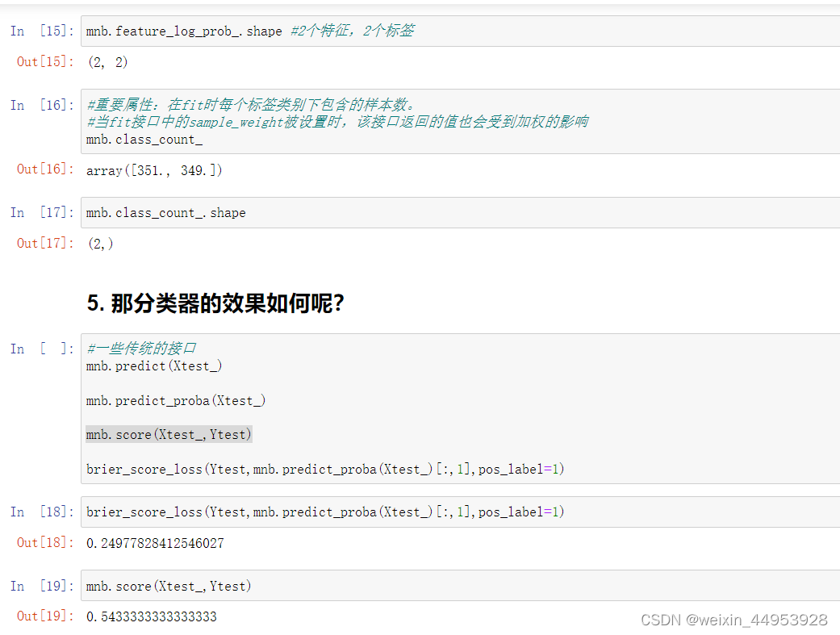Viewport: 840px width, 635px height.
Task: Click the In [18] prompt label
Action: click(x=42, y=512)
